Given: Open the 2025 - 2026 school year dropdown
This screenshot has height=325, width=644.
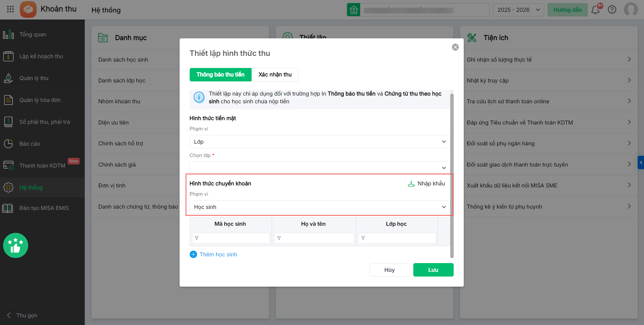Looking at the screenshot, I should coord(518,10).
